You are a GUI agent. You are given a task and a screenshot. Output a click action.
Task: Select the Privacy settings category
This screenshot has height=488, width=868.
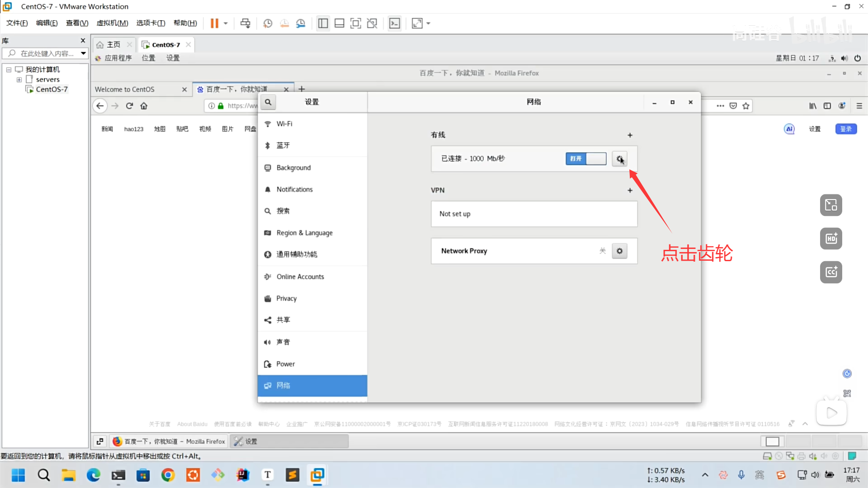[x=287, y=298]
